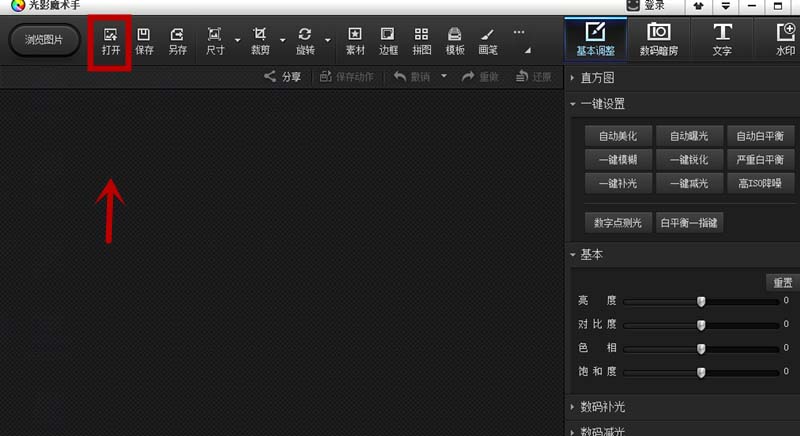This screenshot has height=436, width=800.
Task: Choose 另存 save-as icon
Action: pos(177,42)
